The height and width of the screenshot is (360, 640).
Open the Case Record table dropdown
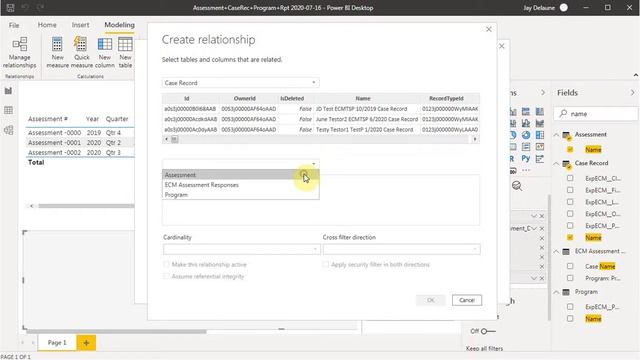pos(240,83)
